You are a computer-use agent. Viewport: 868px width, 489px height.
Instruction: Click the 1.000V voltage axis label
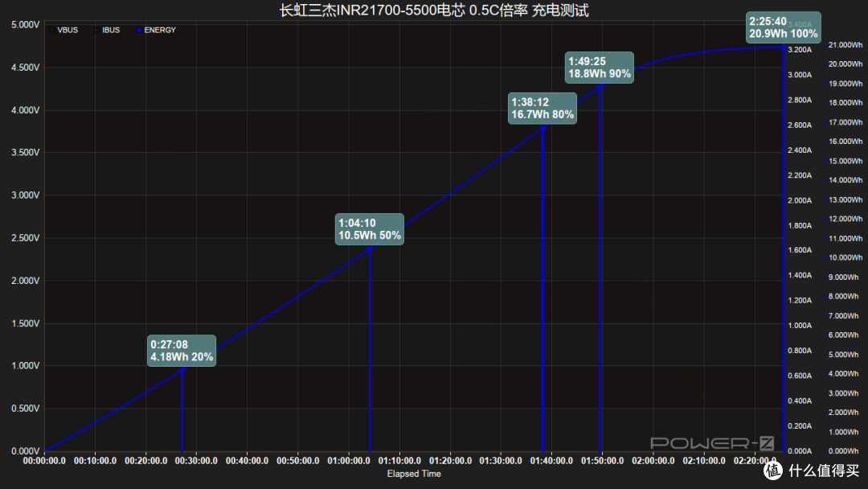[x=26, y=365]
